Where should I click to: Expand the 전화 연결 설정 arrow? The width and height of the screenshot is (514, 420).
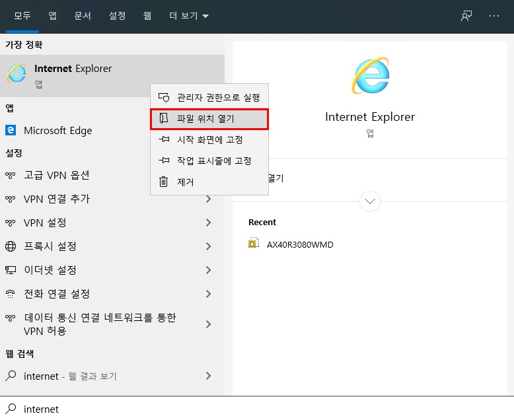208,294
